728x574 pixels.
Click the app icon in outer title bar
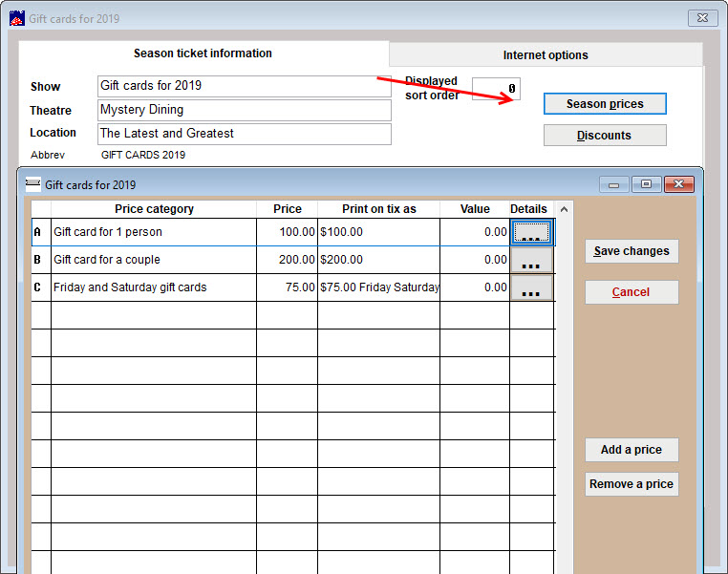tap(17, 19)
